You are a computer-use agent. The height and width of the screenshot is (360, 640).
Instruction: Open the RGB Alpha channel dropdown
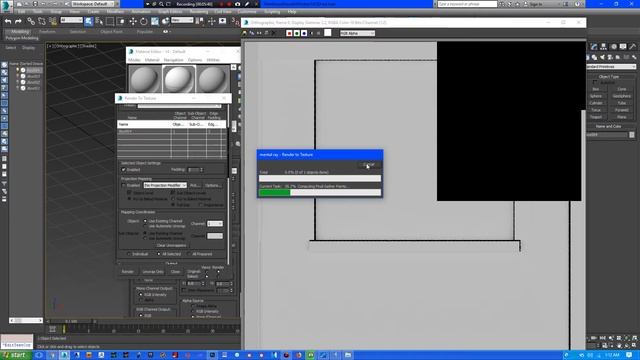tap(358, 33)
